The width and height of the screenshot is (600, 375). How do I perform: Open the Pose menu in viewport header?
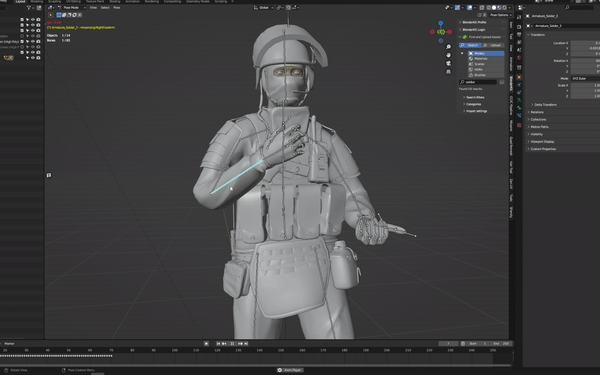(117, 7)
